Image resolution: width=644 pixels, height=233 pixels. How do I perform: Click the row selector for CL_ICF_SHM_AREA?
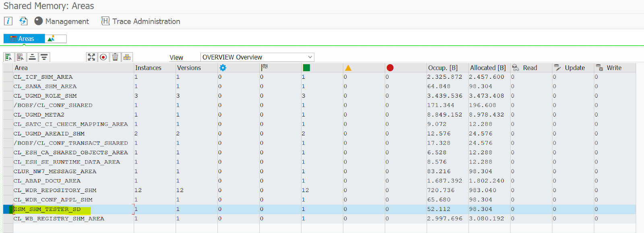8,77
